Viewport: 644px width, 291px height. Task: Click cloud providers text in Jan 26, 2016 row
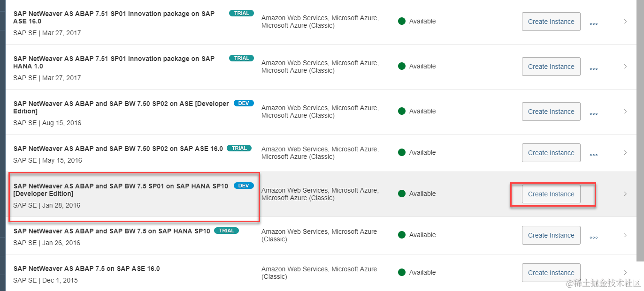pos(319,235)
